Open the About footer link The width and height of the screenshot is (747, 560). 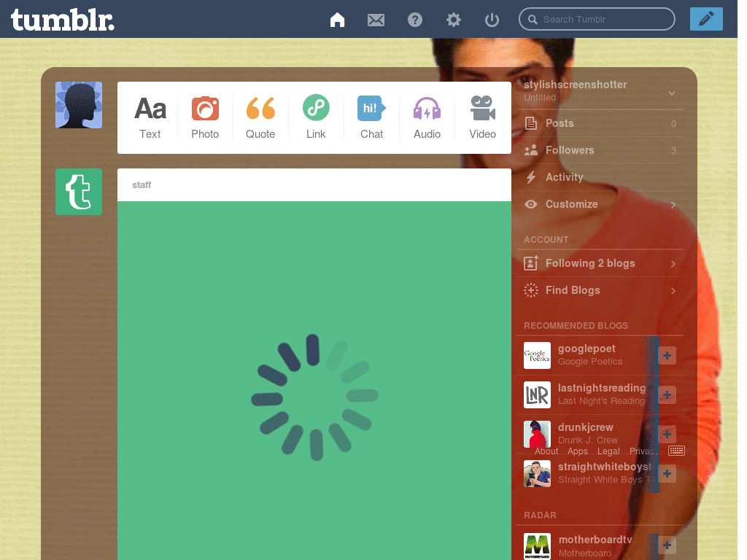(546, 451)
